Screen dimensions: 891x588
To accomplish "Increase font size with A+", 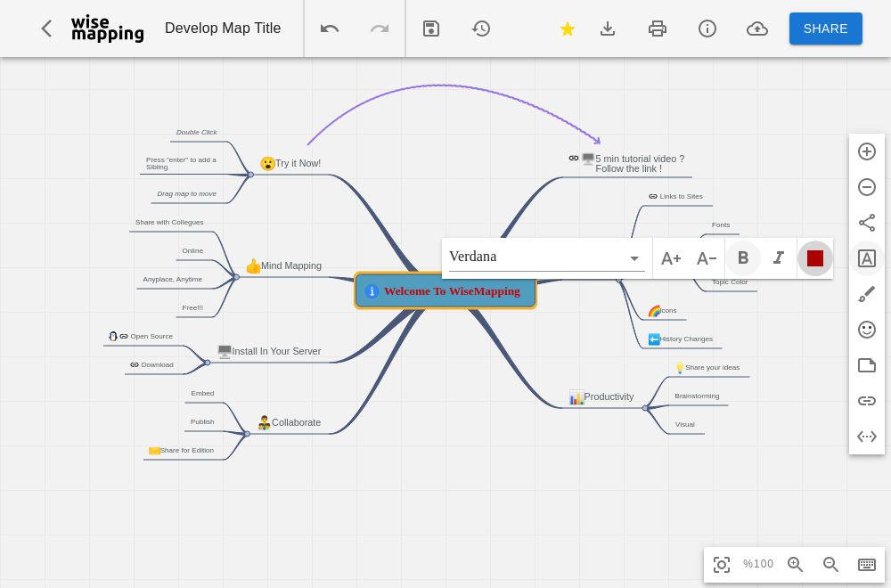I will pyautogui.click(x=671, y=258).
